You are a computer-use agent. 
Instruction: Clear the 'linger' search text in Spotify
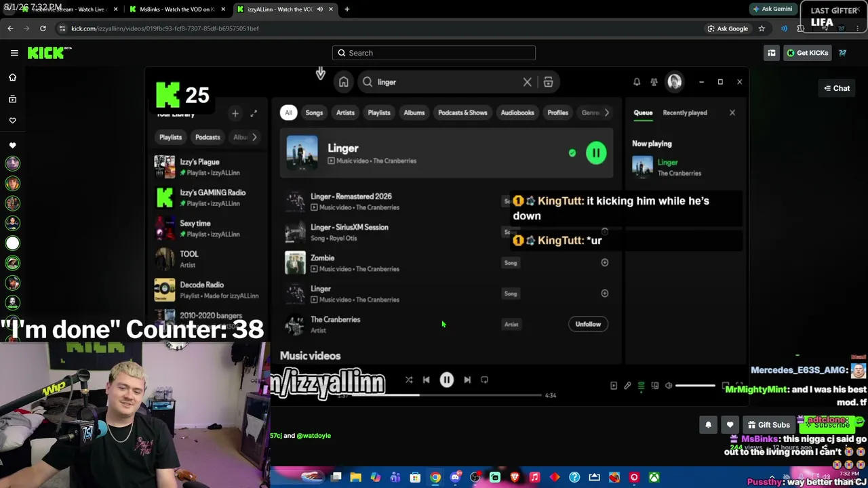(x=527, y=82)
